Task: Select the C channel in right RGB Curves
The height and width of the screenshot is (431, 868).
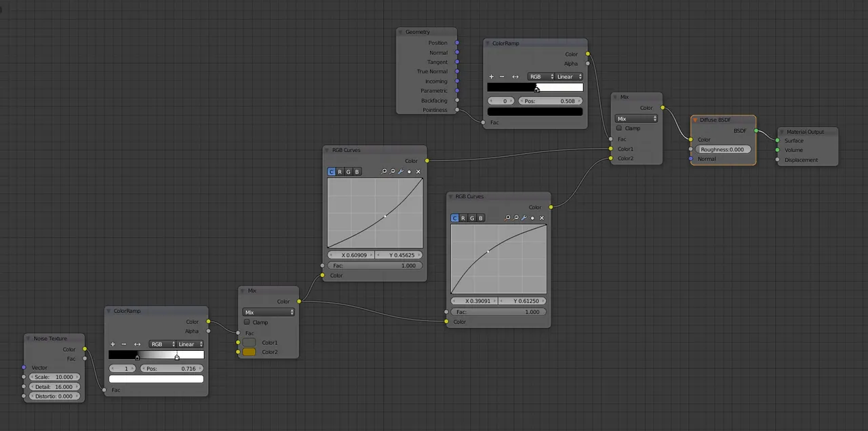Action: point(455,218)
